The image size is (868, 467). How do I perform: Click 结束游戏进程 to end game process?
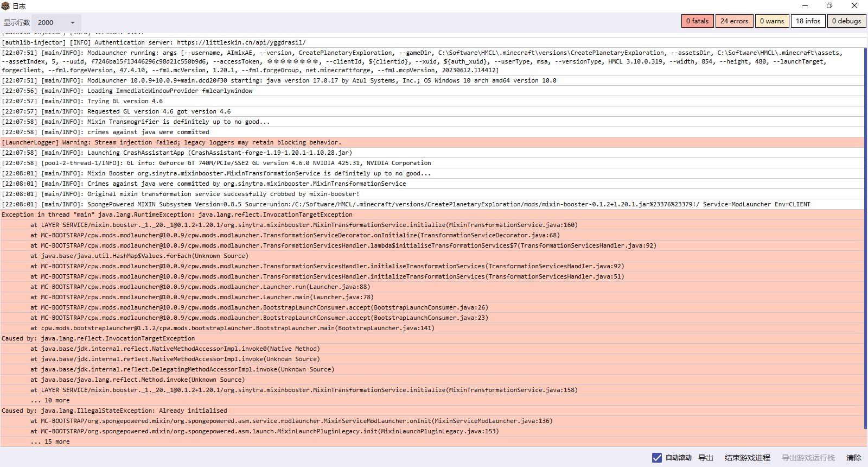pyautogui.click(x=747, y=458)
